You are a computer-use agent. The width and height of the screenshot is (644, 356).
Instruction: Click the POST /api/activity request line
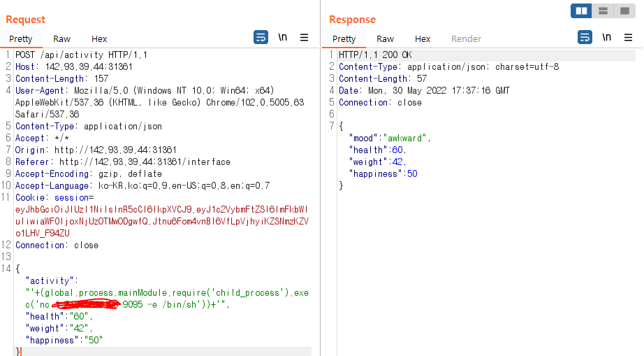tap(81, 55)
